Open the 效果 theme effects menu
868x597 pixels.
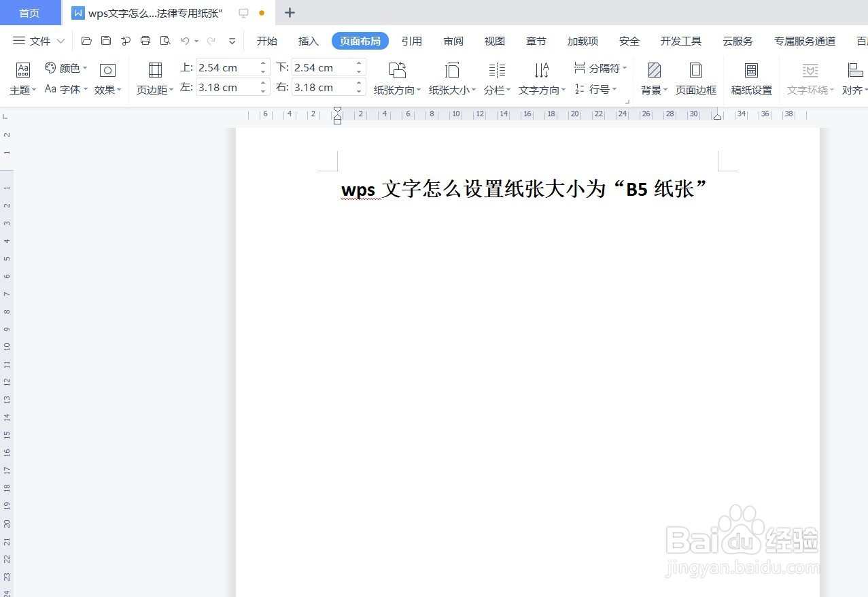click(x=108, y=79)
